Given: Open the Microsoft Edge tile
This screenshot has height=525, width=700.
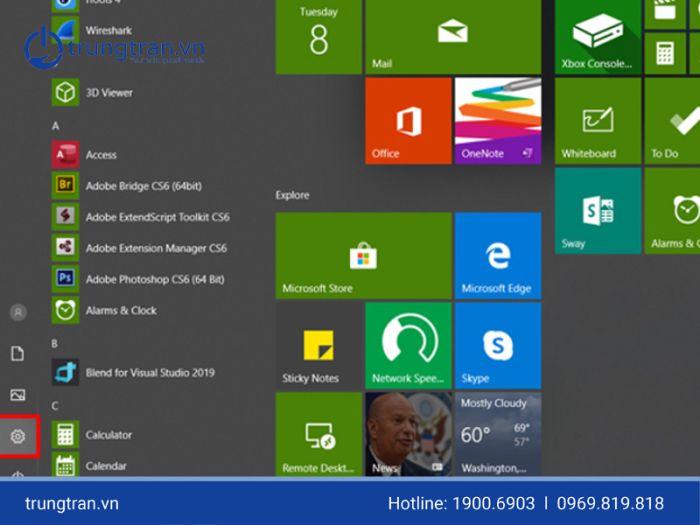Looking at the screenshot, I should (497, 255).
